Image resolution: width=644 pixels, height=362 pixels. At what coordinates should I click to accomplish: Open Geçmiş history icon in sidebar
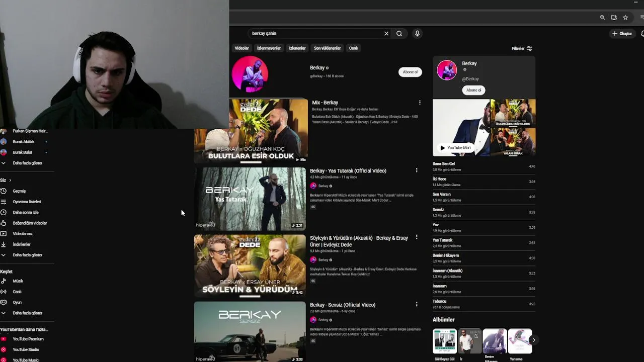click(x=3, y=191)
